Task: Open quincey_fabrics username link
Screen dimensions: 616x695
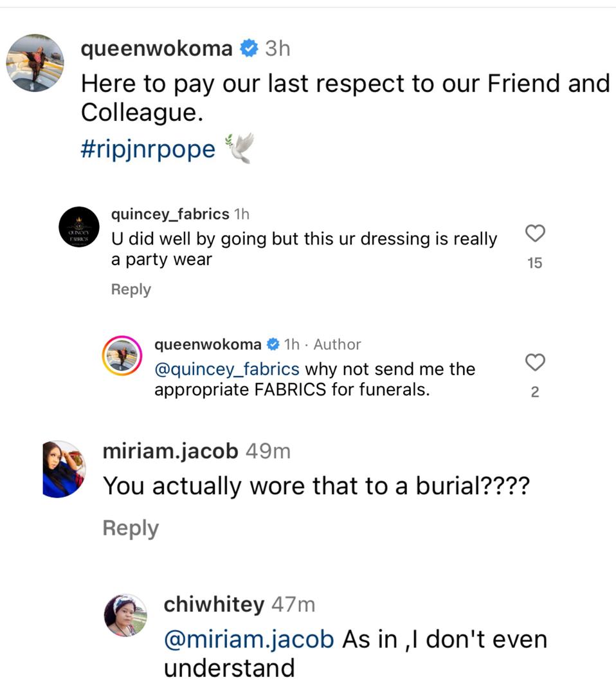Action: 170,214
